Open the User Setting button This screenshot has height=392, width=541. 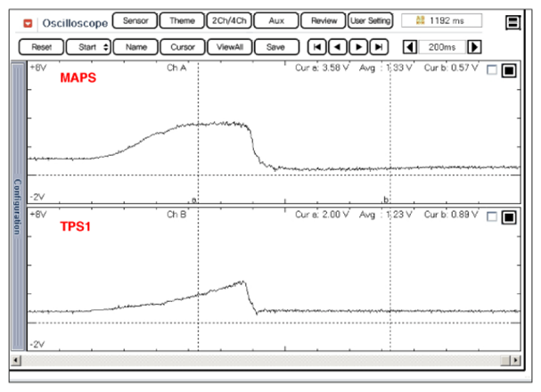[x=370, y=20]
